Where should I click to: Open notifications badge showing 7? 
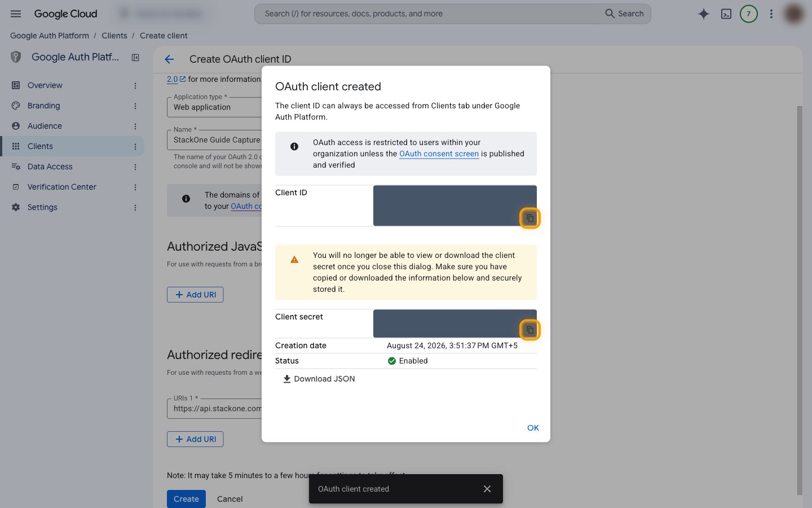749,14
